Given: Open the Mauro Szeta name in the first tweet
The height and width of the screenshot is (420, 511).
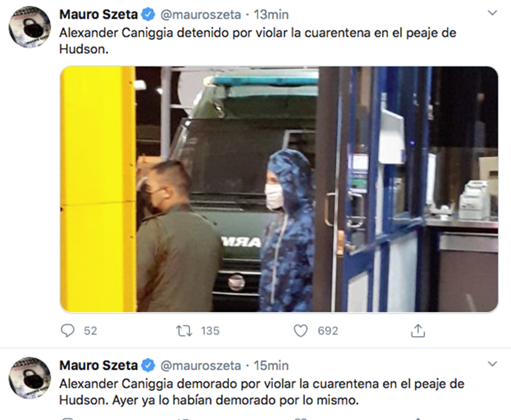Looking at the screenshot, I should click(99, 15).
